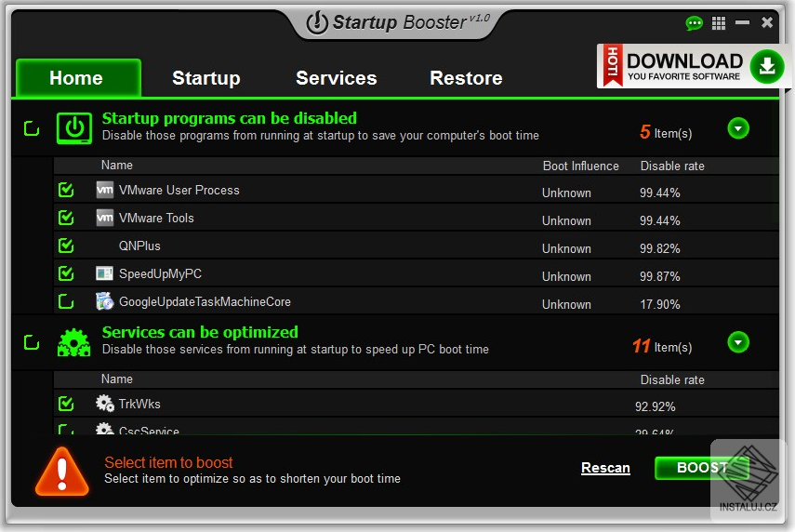
Task: Close the Startup Booster window
Action: [x=767, y=22]
